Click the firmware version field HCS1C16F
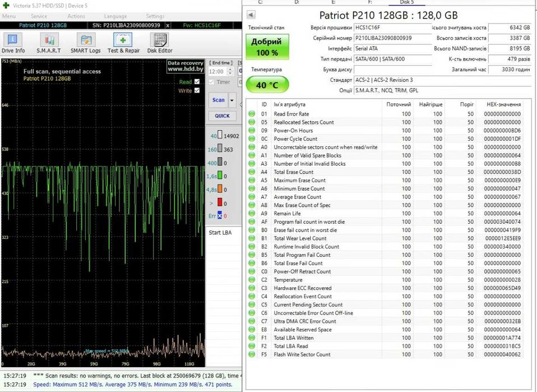537x392 pixels. [392, 27]
